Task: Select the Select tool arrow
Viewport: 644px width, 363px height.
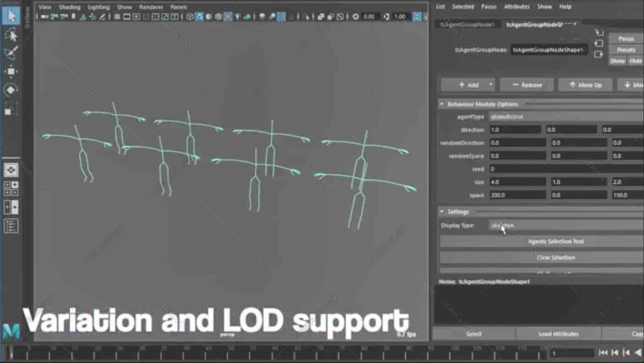Action: click(11, 16)
